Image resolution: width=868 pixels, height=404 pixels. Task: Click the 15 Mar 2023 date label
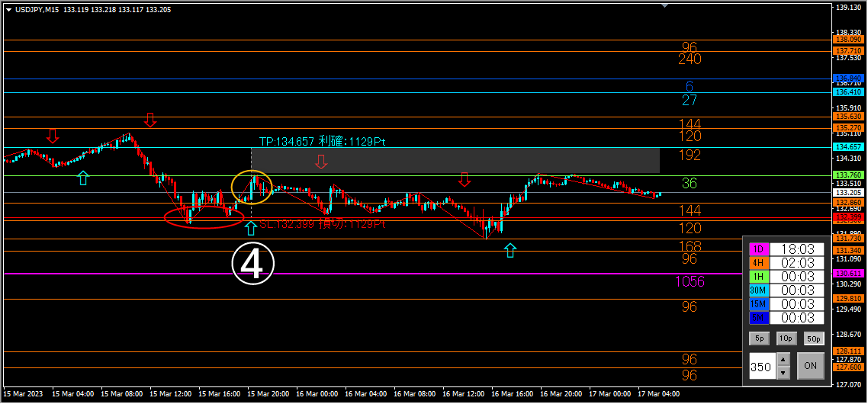click(21, 394)
